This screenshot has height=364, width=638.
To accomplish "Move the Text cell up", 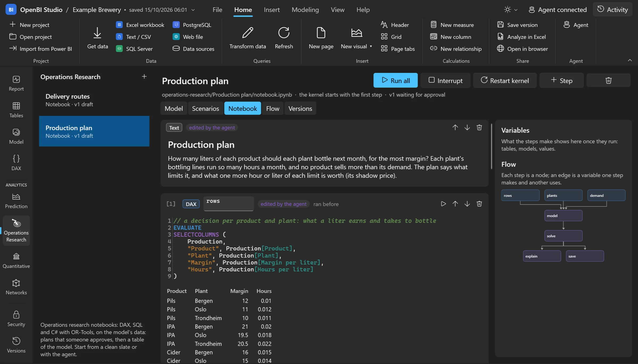I will [455, 128].
